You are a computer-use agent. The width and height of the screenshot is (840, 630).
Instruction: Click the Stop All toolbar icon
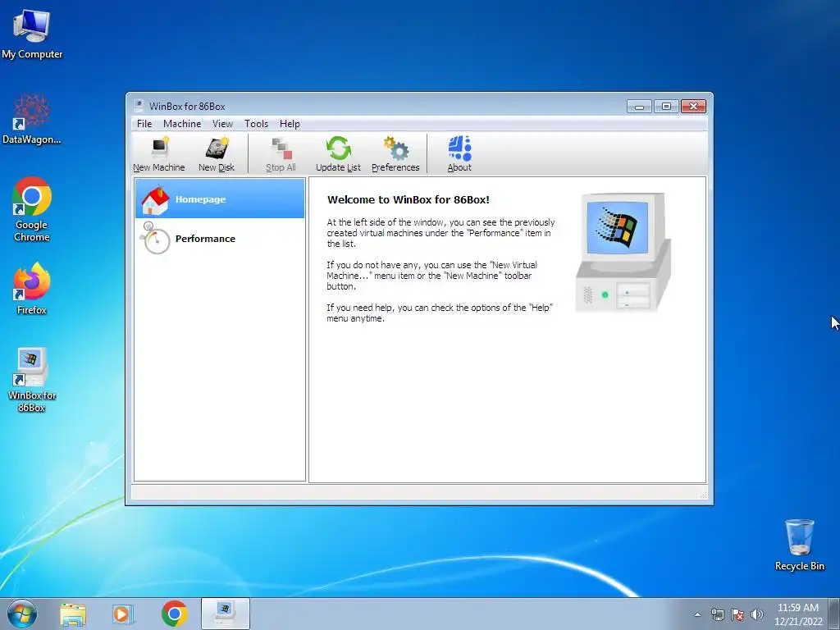(281, 153)
